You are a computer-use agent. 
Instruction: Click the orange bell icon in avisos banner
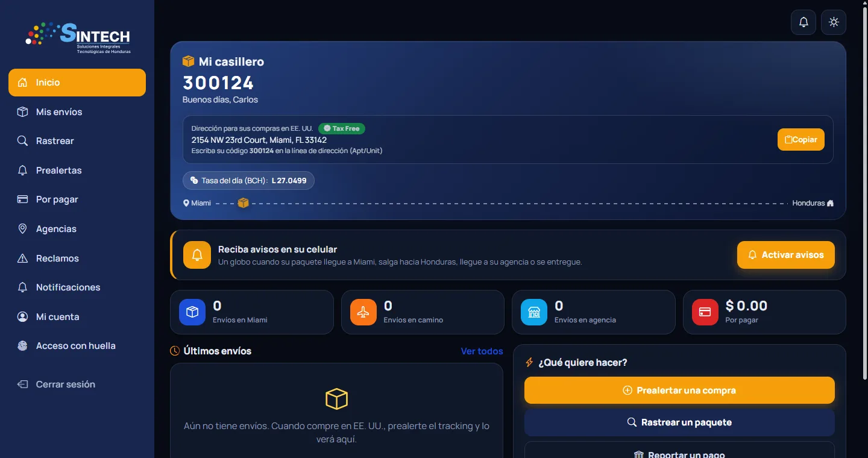[197, 255]
